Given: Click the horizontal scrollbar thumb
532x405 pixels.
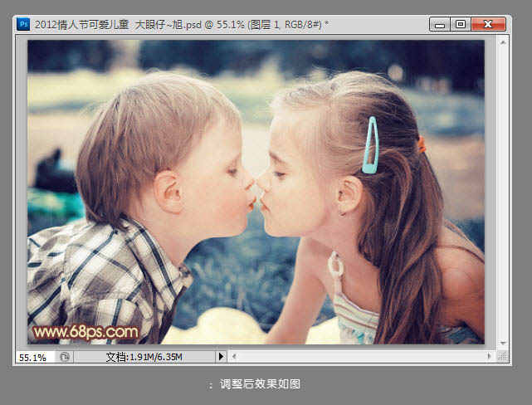Looking at the screenshot, I should [361, 357].
